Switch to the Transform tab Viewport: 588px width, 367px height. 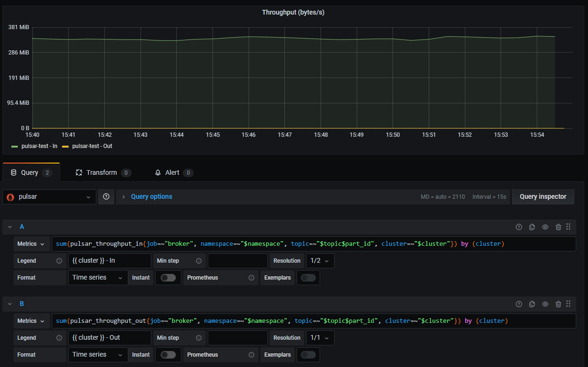tap(103, 172)
